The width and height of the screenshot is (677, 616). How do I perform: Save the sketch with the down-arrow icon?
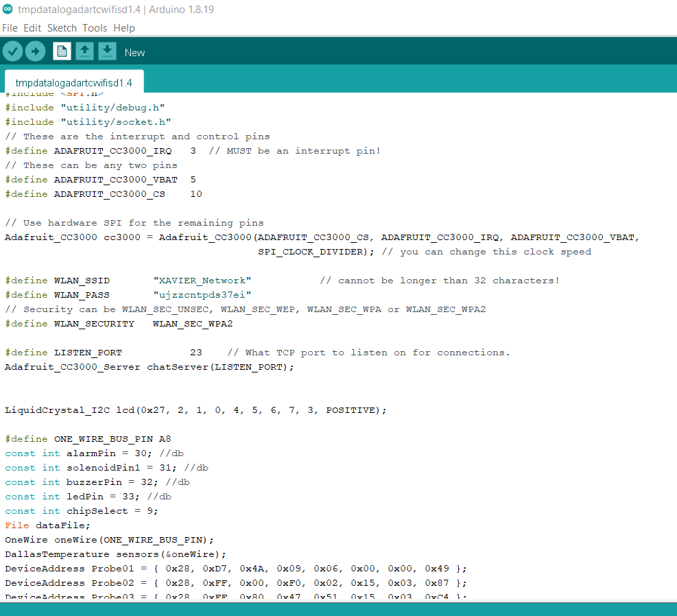[107, 51]
